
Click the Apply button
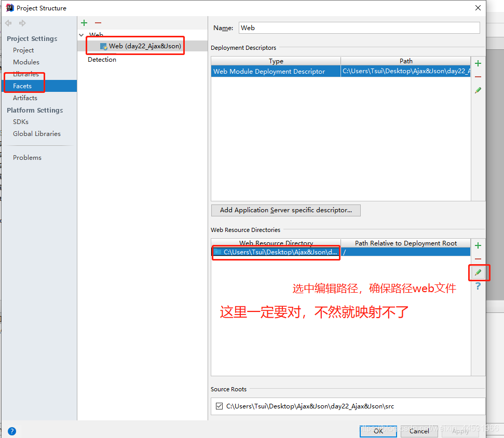[x=460, y=431]
